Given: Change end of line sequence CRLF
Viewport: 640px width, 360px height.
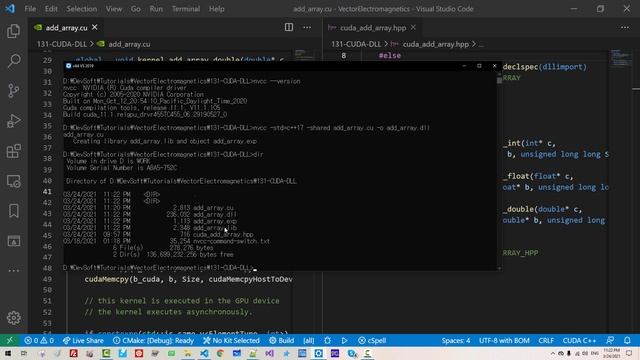Looking at the screenshot, I should point(546,340).
